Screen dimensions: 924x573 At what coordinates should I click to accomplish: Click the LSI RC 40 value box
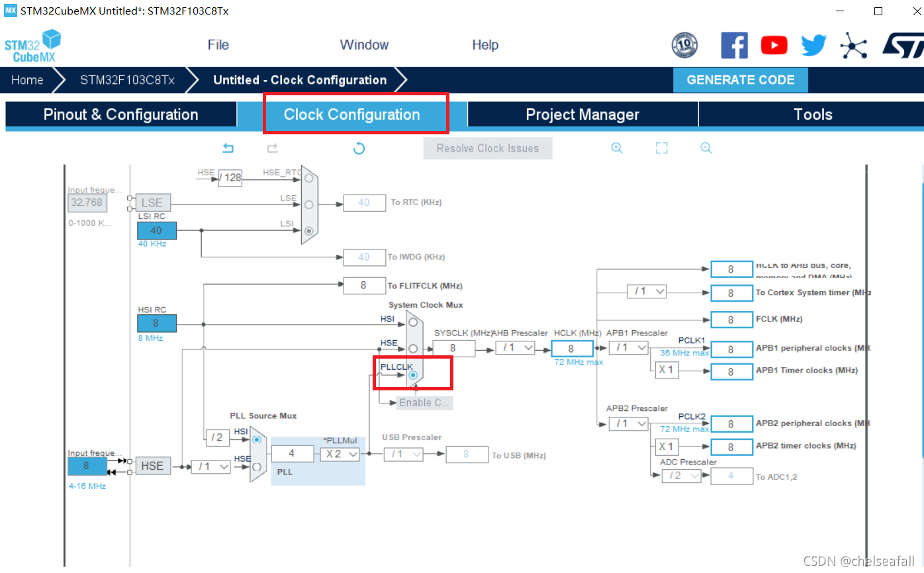(157, 231)
